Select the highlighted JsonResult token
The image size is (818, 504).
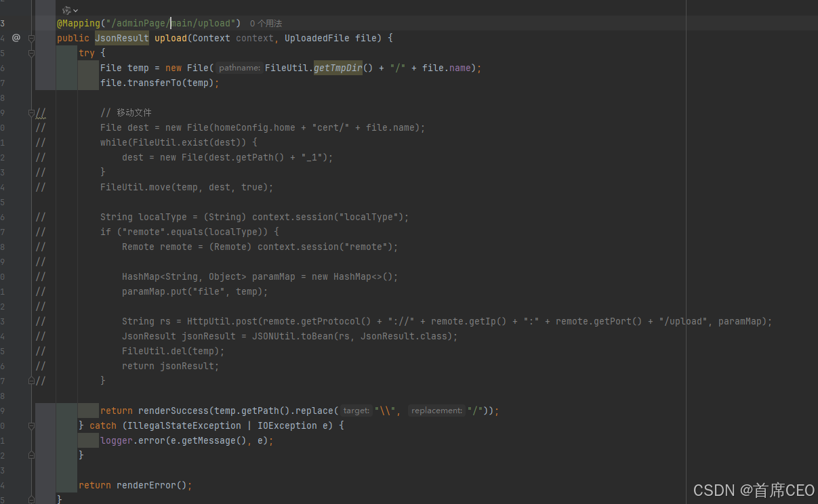tap(121, 38)
